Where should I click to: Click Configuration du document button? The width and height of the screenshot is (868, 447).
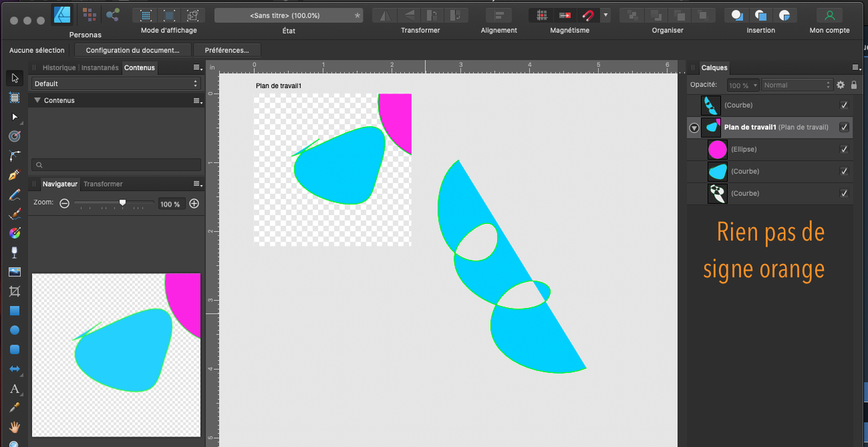coord(133,50)
